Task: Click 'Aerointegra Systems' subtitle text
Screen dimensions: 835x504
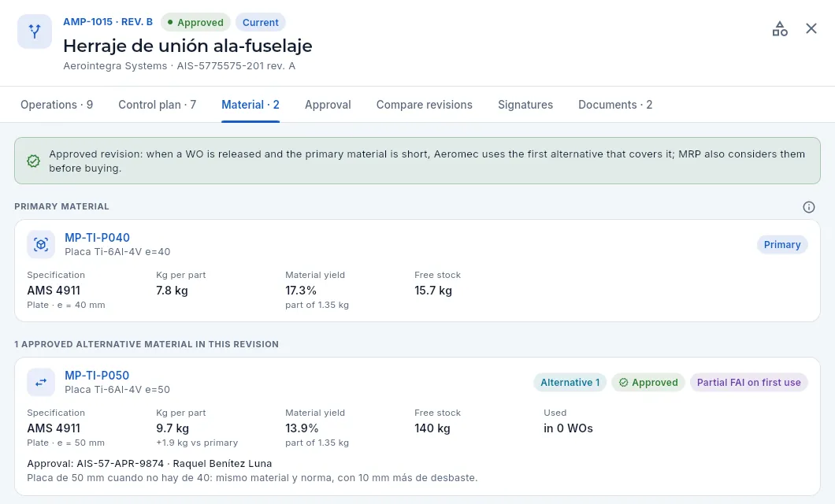Action: tap(115, 66)
